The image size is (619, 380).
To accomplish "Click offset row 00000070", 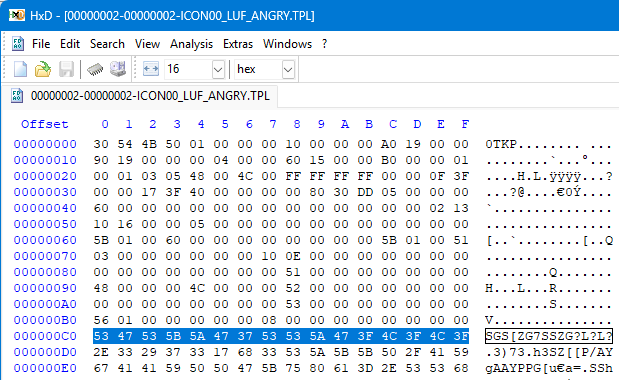I will [x=45, y=256].
